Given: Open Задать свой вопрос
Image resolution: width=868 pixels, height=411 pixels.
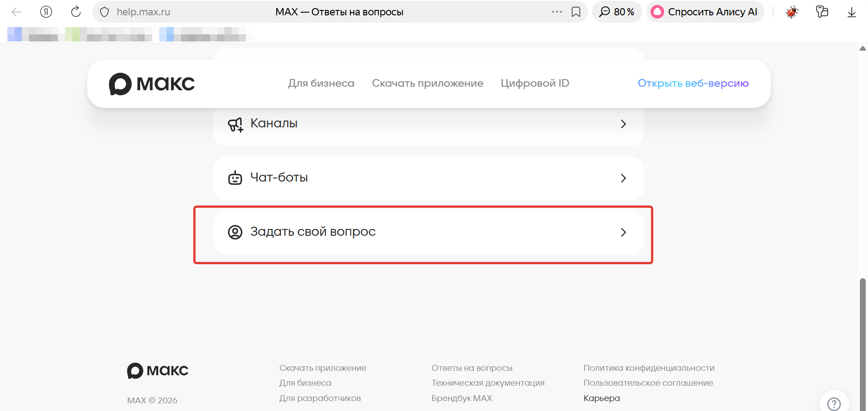Looking at the screenshot, I should pyautogui.click(x=429, y=233).
